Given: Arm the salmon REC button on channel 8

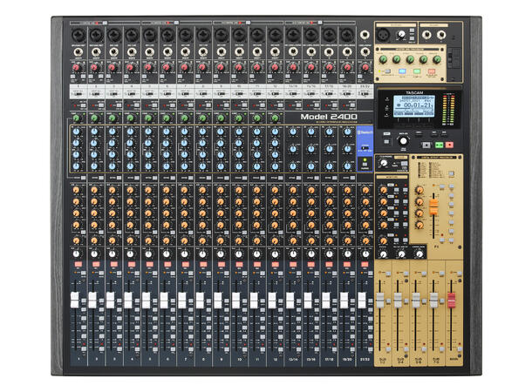Looking at the screenshot, I should coord(203,264).
